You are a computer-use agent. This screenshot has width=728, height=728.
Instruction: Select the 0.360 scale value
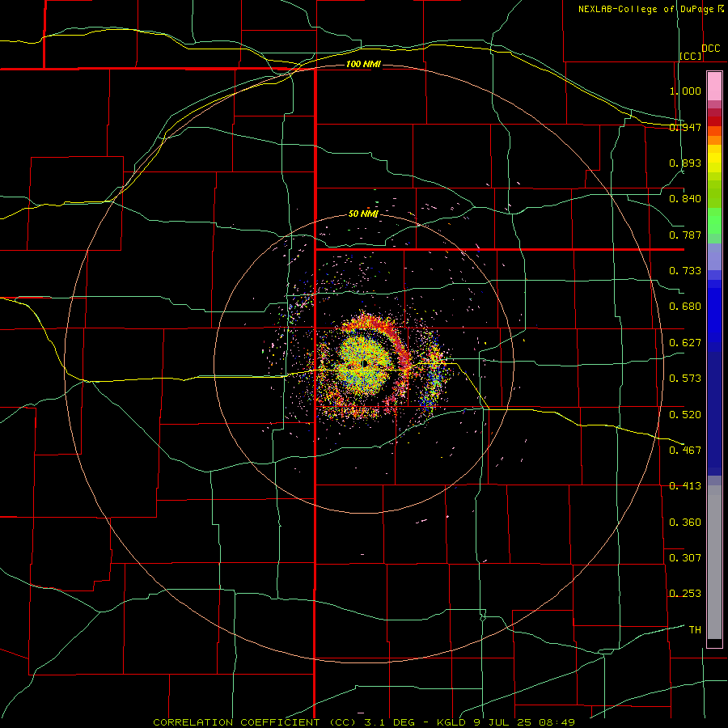click(x=685, y=523)
